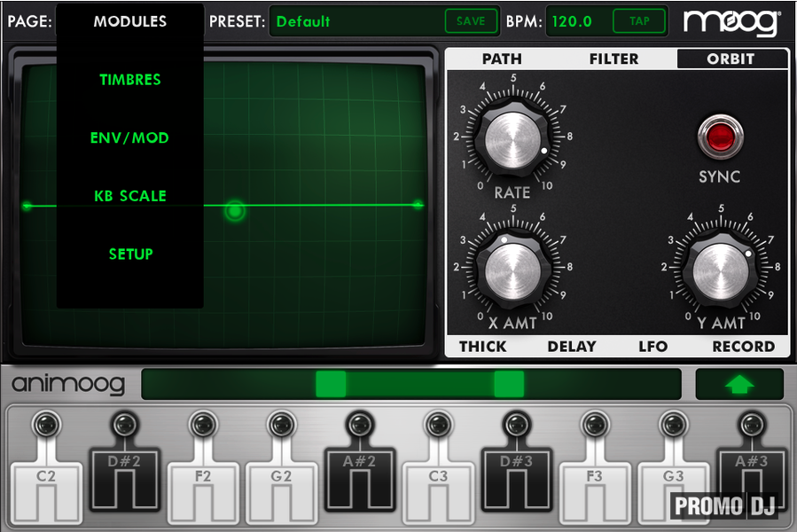Play the C2 key
The image size is (797, 532).
click(46, 492)
